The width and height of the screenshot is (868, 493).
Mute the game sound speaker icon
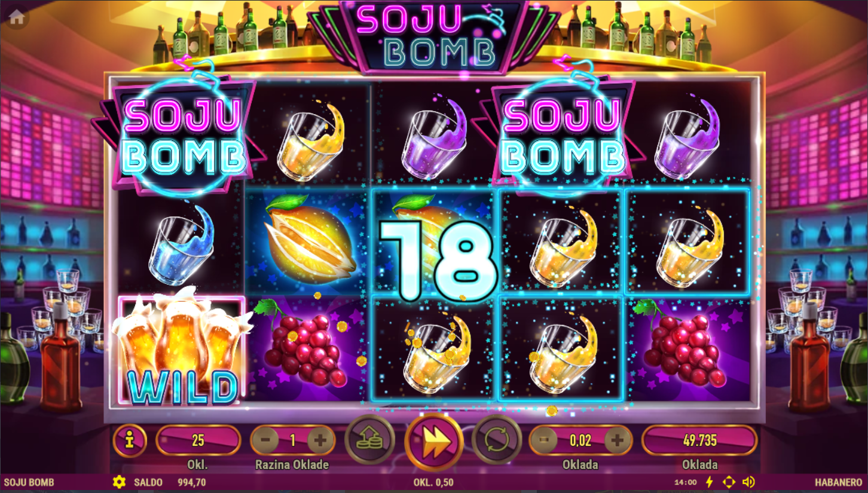pos(748,482)
